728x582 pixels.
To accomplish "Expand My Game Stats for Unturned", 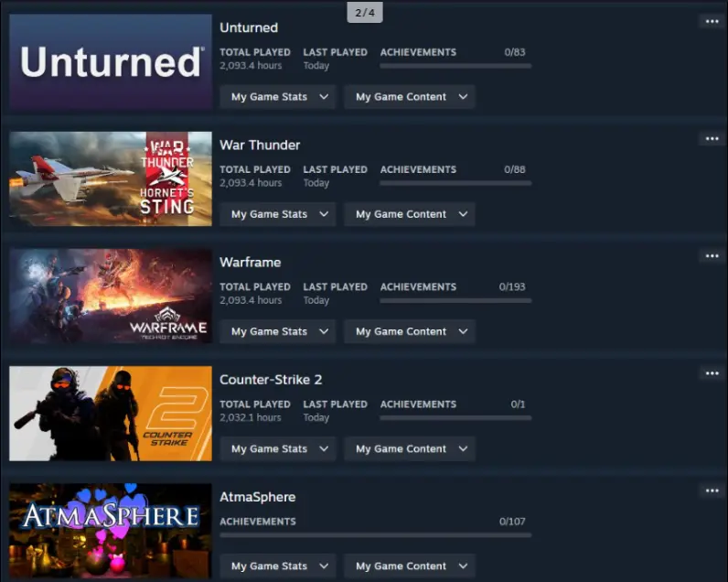I will pyautogui.click(x=278, y=97).
